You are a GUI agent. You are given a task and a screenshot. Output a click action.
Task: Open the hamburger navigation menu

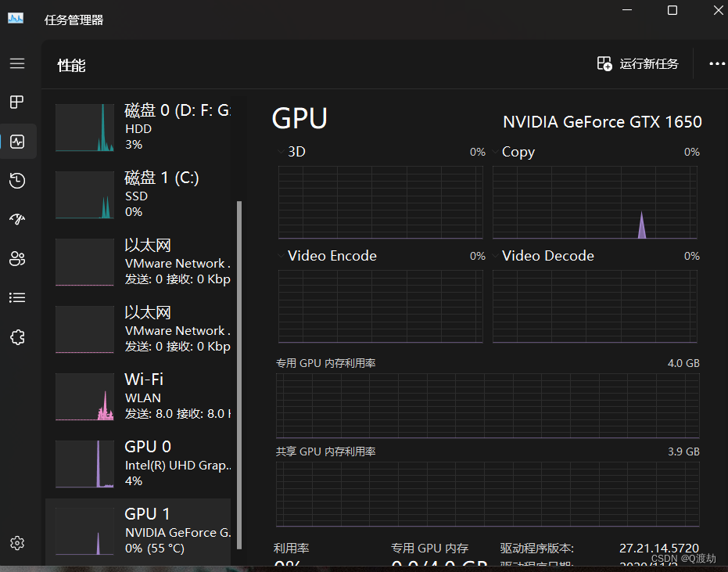click(17, 63)
